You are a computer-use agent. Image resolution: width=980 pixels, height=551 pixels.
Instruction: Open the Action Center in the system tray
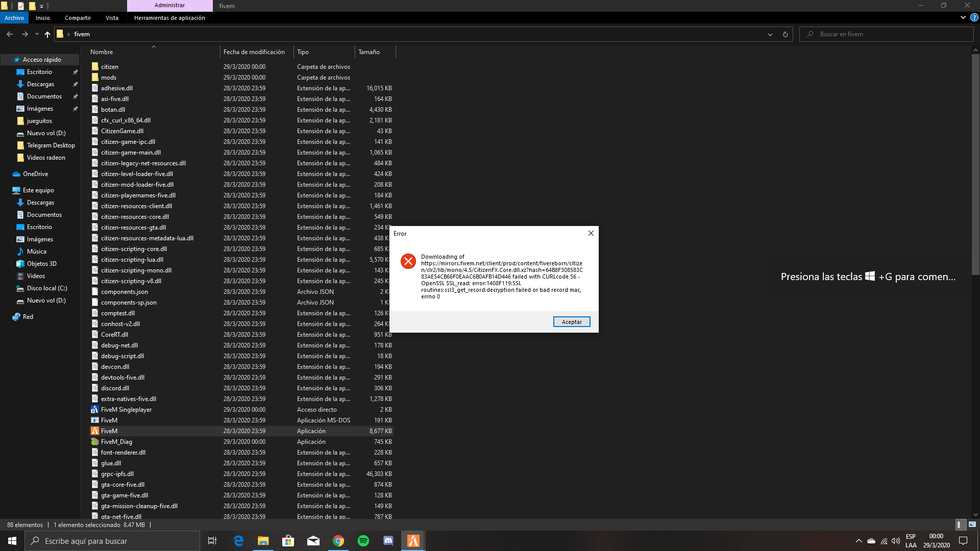(x=963, y=540)
